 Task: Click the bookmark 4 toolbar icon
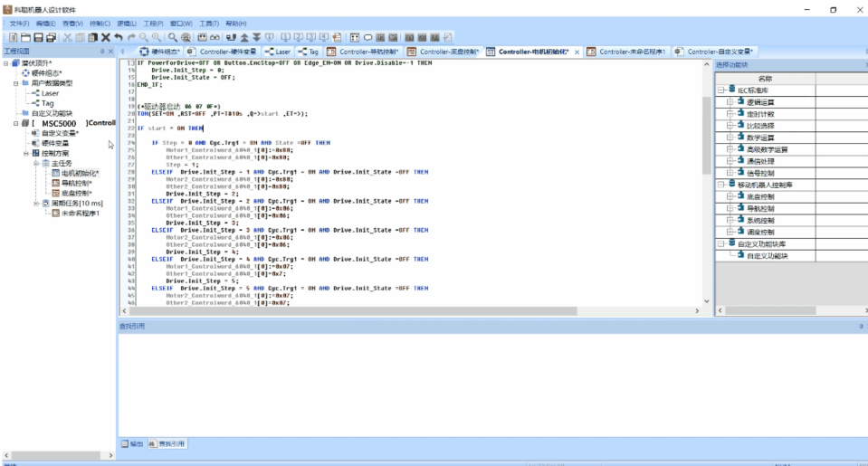pyautogui.click(x=324, y=38)
